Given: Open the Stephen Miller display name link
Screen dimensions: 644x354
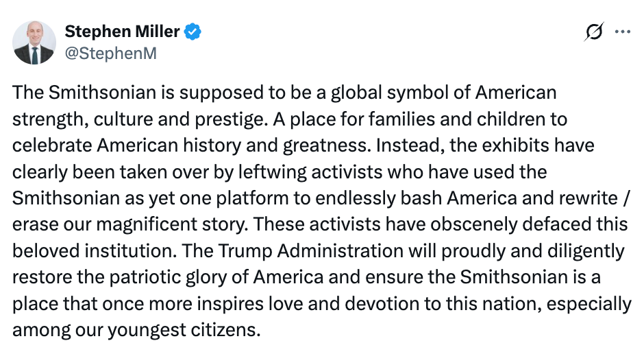Looking at the screenshot, I should click(122, 32).
